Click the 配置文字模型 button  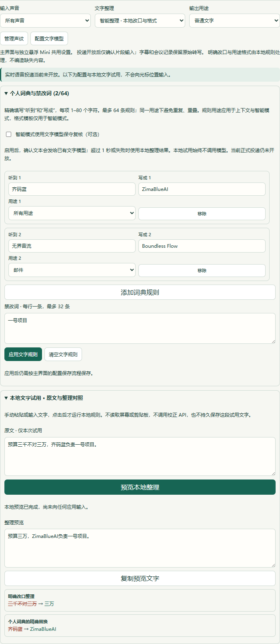49,38
